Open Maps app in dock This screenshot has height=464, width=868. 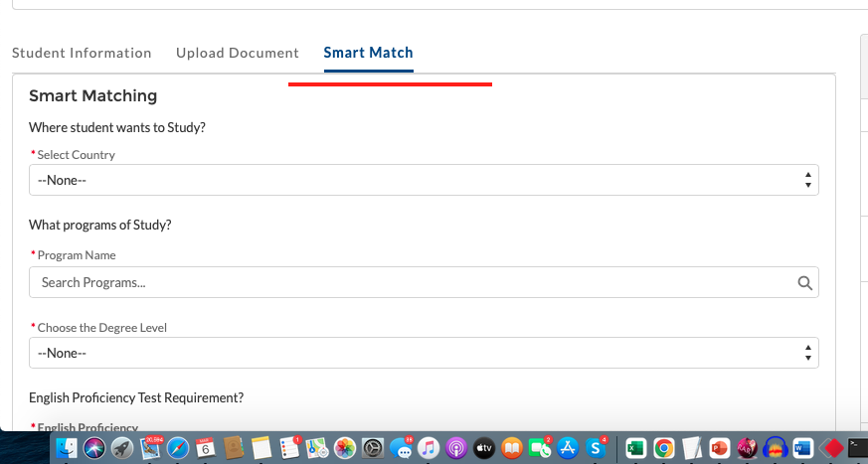(317, 448)
